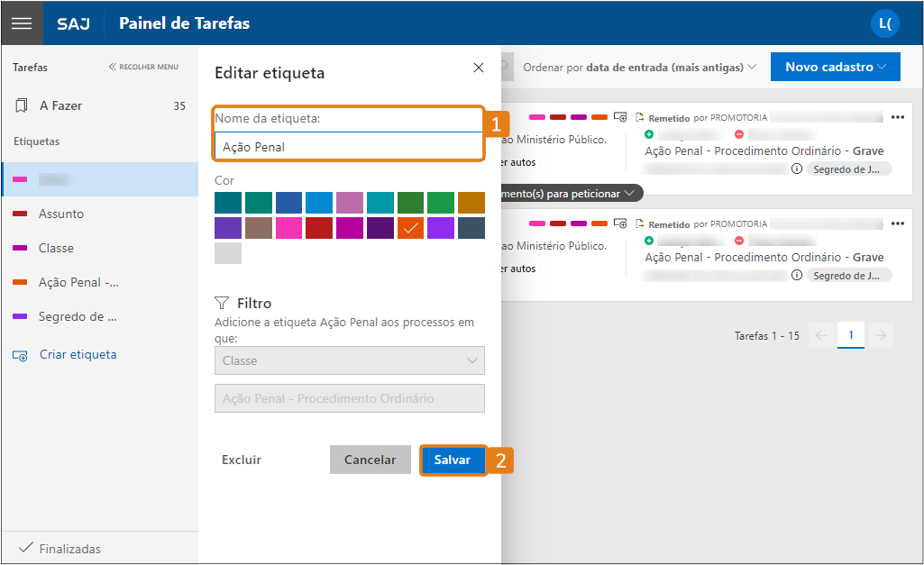Screen dimensions: 924x565
Task: Expand the Classe filter dropdown
Action: coord(349,360)
